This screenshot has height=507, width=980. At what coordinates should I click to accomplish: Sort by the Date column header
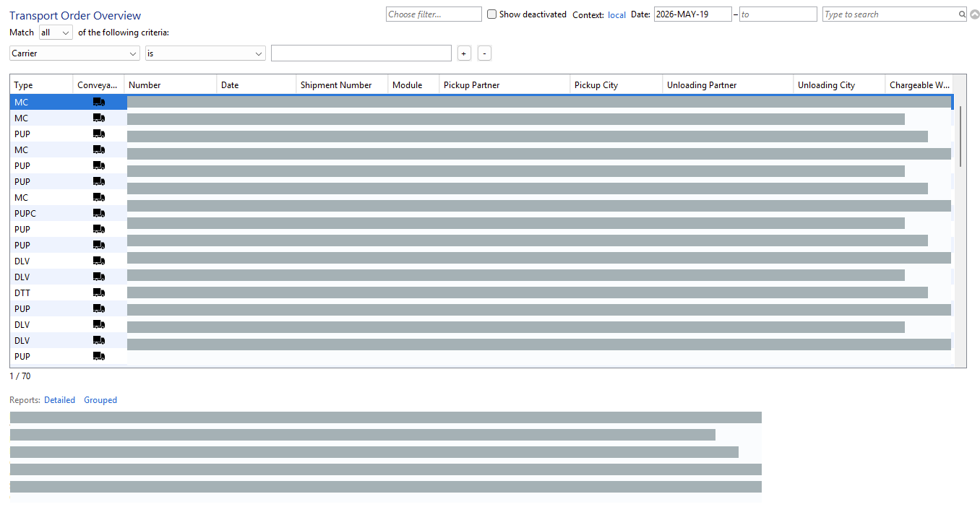pyautogui.click(x=257, y=84)
